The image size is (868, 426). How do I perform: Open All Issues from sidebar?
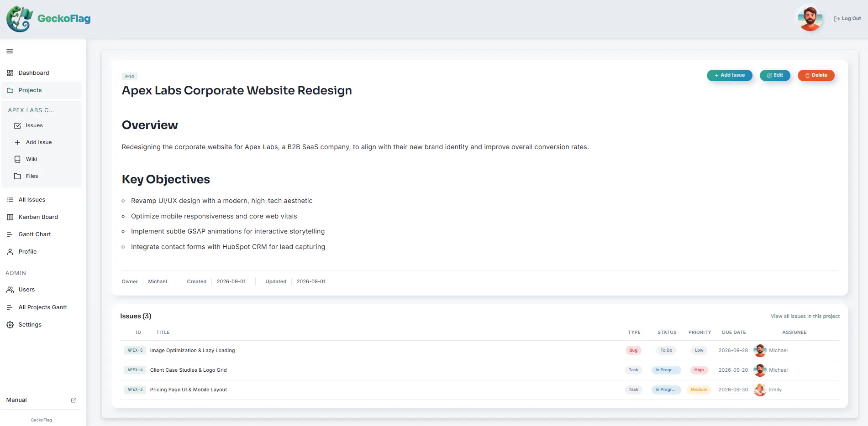pos(42,200)
